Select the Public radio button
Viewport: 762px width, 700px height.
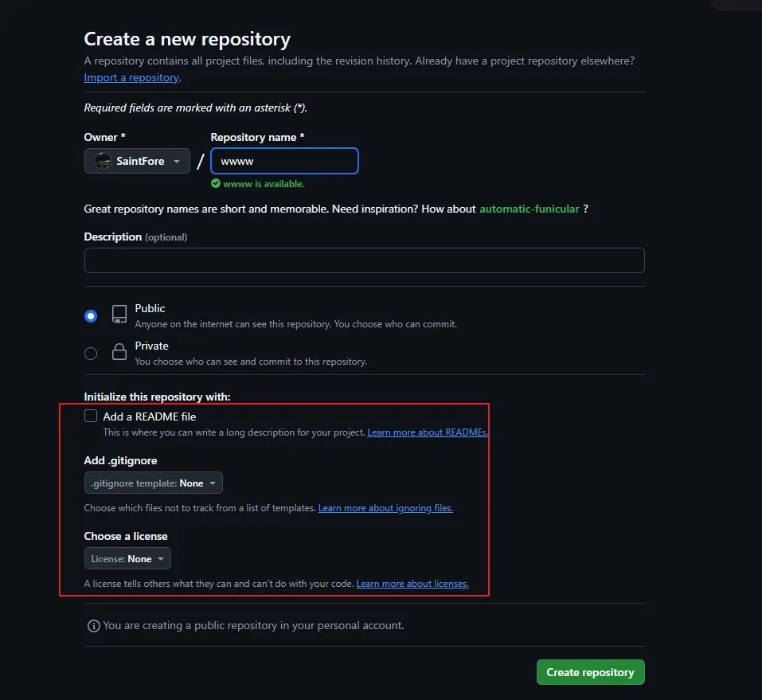[x=91, y=316]
